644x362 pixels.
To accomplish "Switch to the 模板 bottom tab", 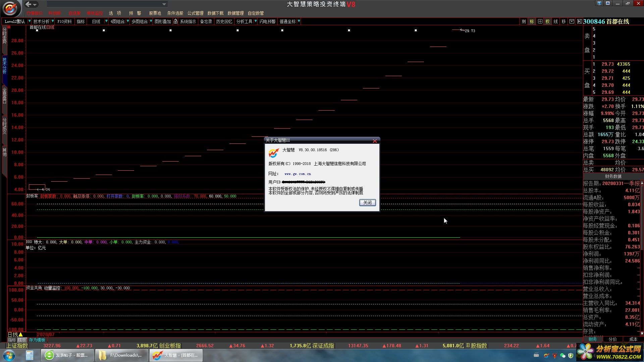I will coord(22,340).
